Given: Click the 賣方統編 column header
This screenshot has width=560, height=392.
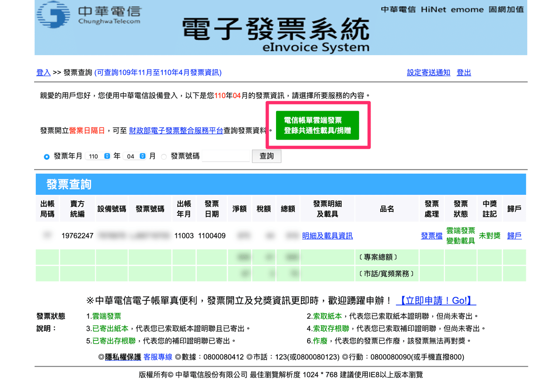Looking at the screenshot, I should [x=77, y=209].
